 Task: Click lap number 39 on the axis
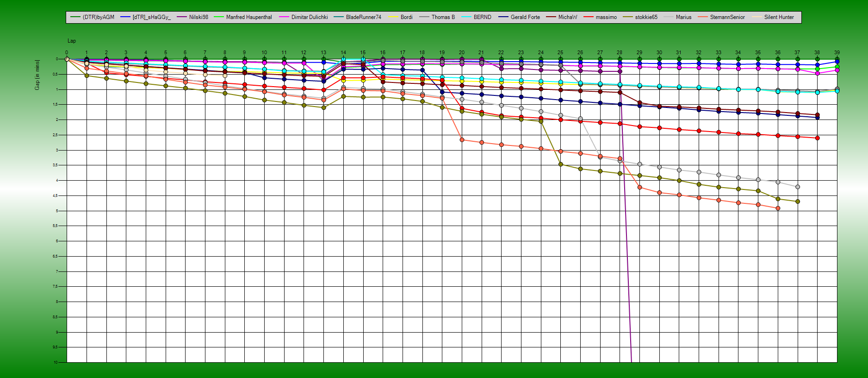pos(837,53)
